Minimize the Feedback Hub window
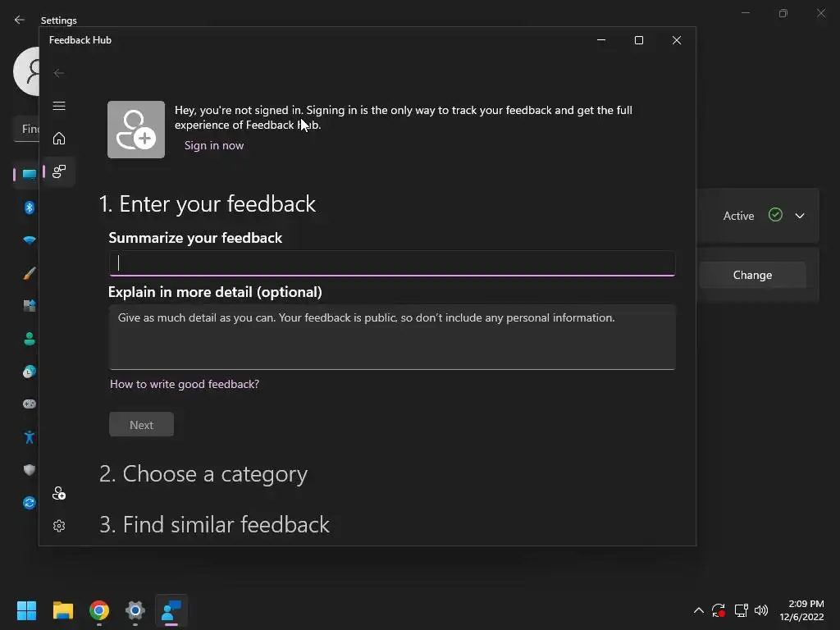This screenshot has height=630, width=840. pos(601,40)
